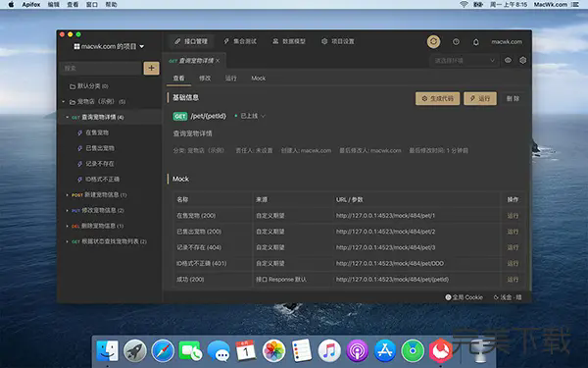
Task: Click the gold refresh sync icon
Action: 433,41
